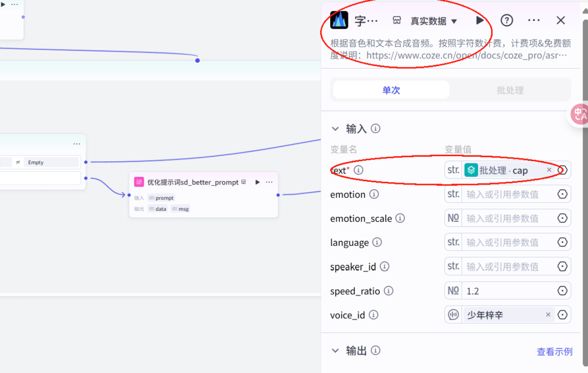Click the speech synthesis node logo icon

click(339, 20)
